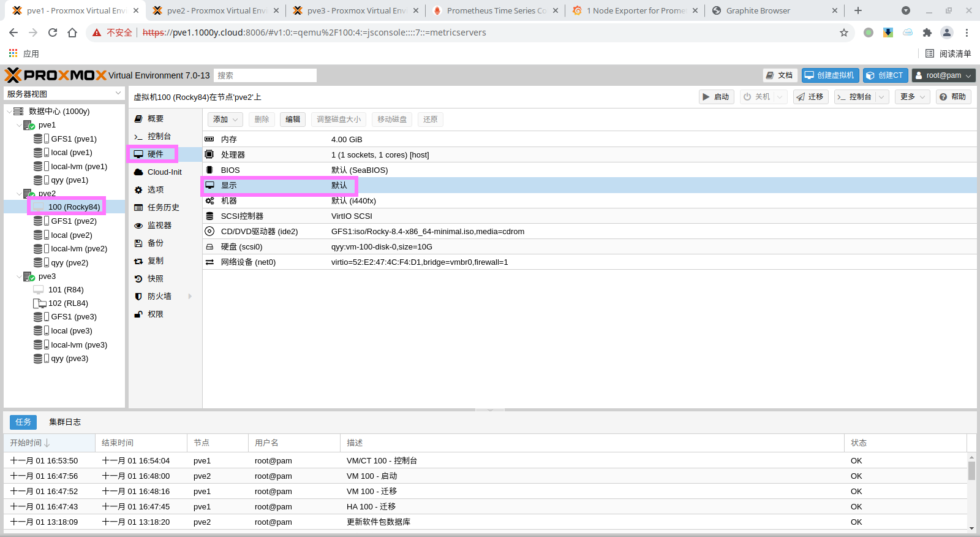Click the 创建虚拟机 Create VM button
Screen dimensions: 980x537
[x=830, y=75]
